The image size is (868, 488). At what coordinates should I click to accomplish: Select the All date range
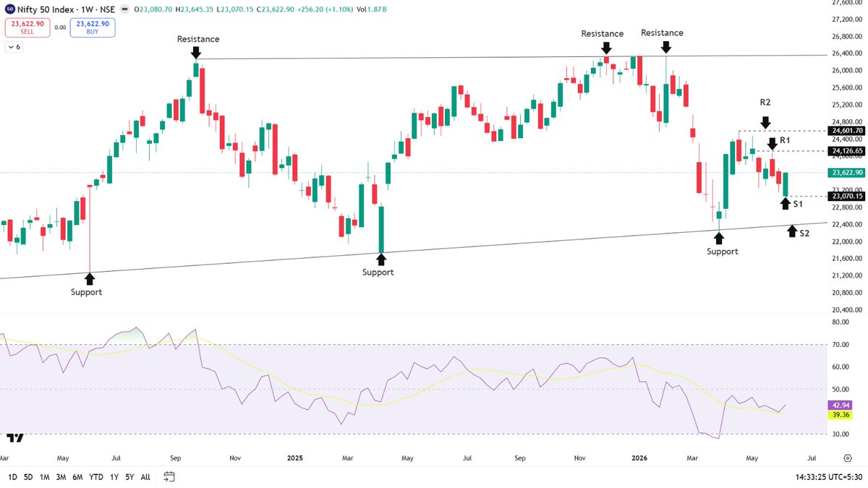pos(145,477)
